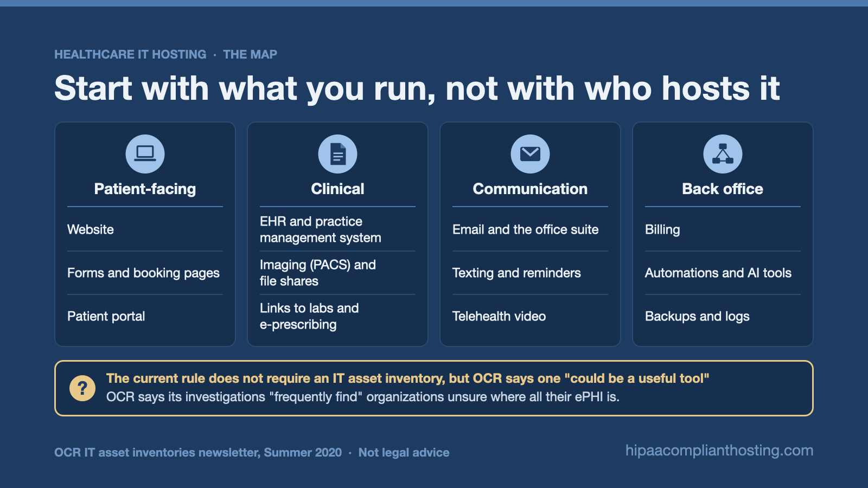Click the main headline about what you run

coord(417,88)
